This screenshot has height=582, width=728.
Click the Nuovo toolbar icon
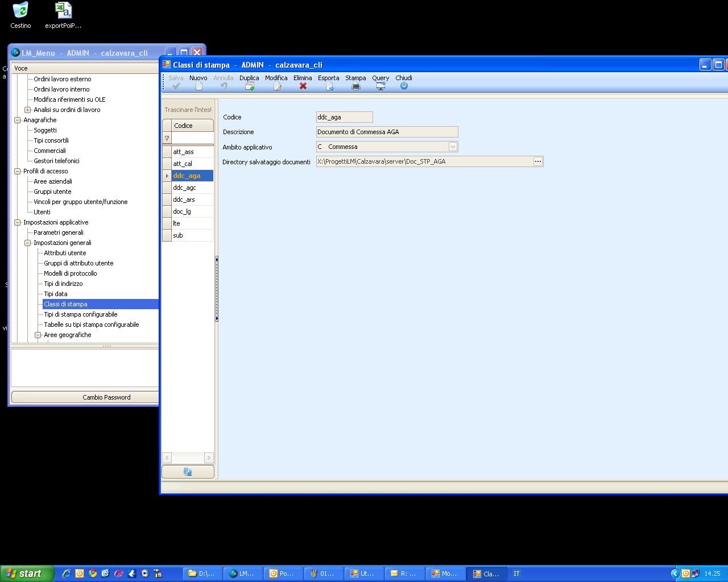pos(198,86)
